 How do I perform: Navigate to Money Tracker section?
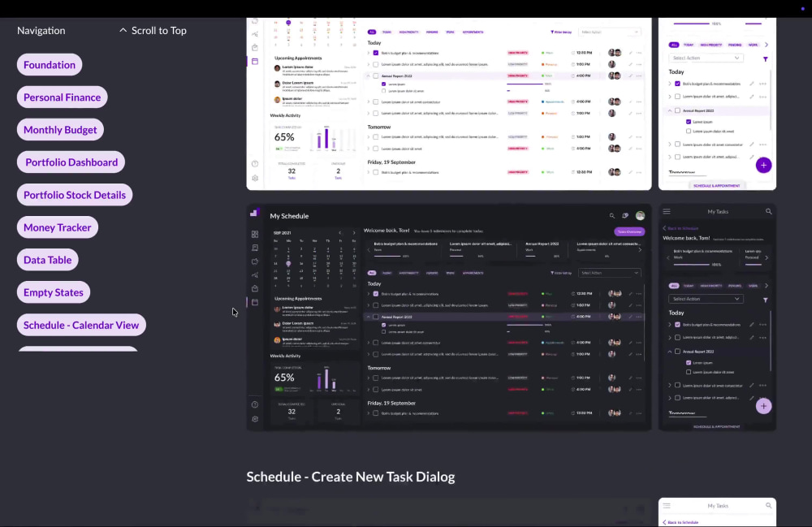(58, 227)
